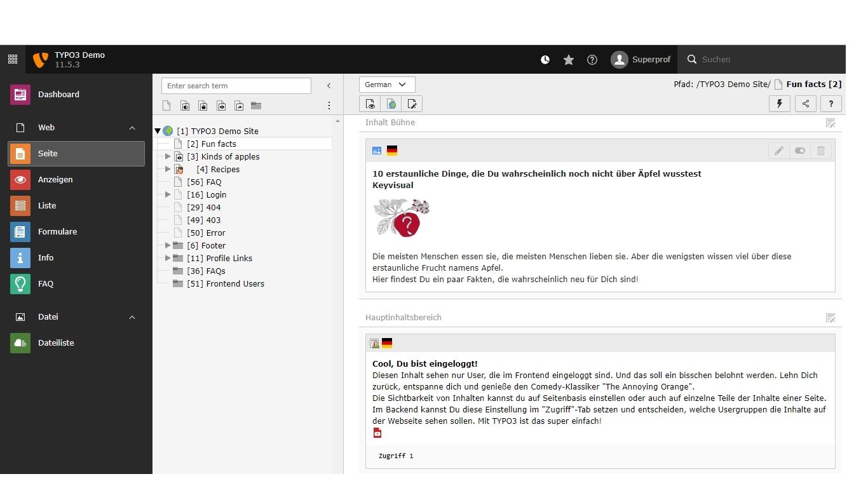Click the Enter search term field
This screenshot has height=488, width=868.
pyautogui.click(x=236, y=85)
